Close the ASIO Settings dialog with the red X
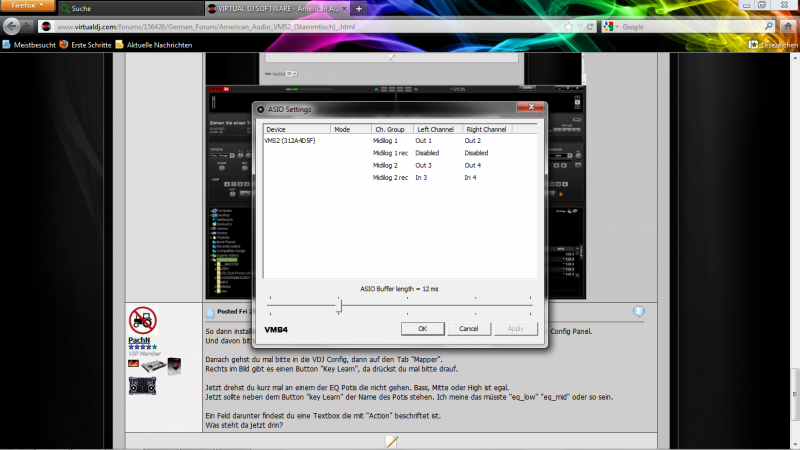 531,107
